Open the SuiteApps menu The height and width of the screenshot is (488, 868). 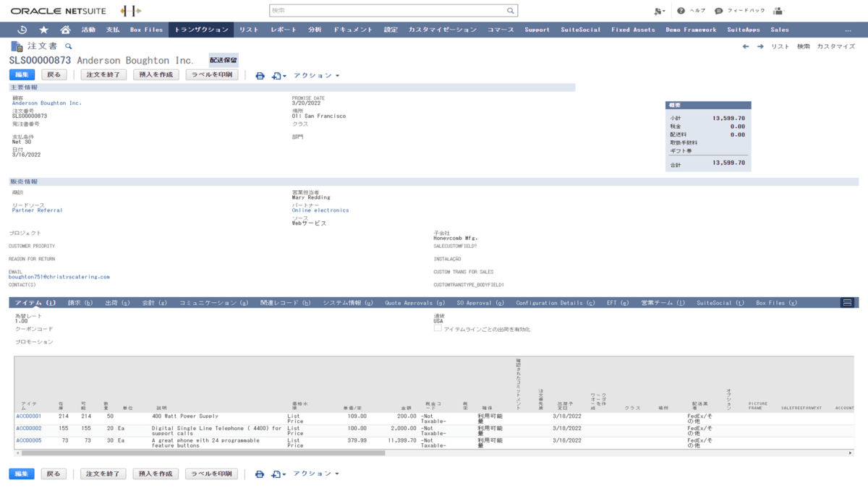pyautogui.click(x=744, y=30)
